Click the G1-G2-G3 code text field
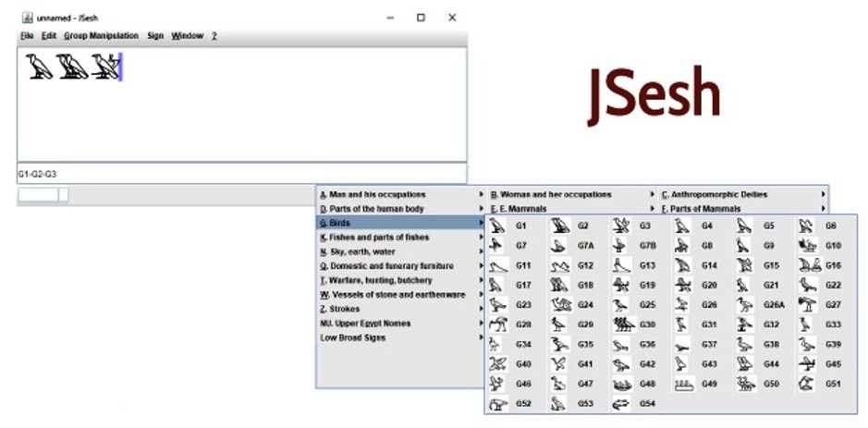Viewport: 868px width, 428px height. 240,174
